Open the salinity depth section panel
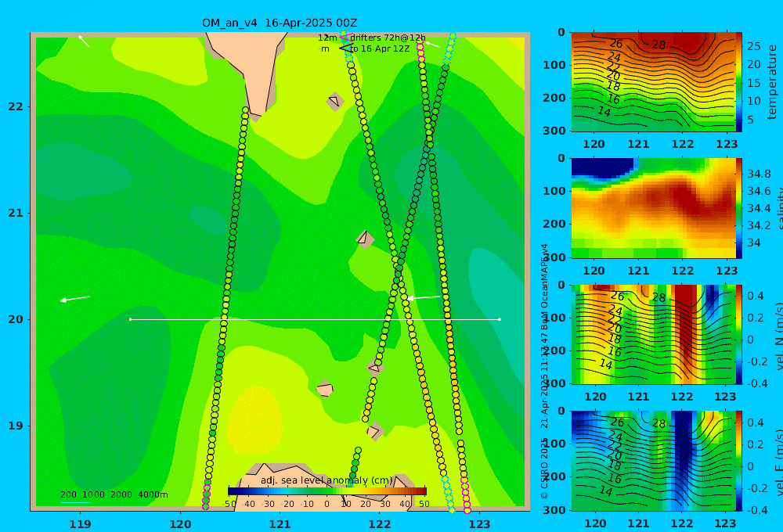Viewport: 783px width, 532px height. click(653, 208)
